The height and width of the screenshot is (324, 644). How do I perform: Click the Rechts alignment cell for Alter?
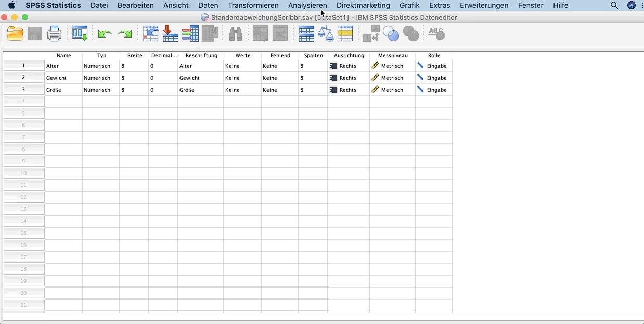[x=349, y=66]
